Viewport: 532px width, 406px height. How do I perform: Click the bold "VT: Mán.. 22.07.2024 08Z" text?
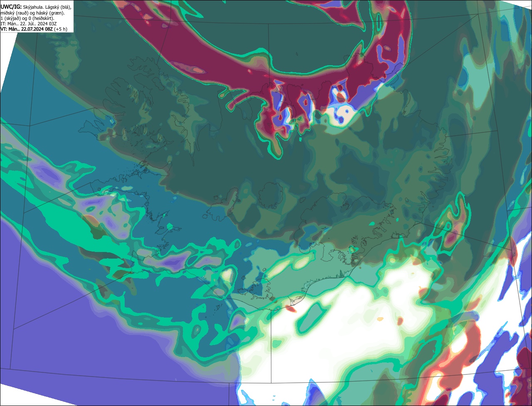[x=27, y=29]
